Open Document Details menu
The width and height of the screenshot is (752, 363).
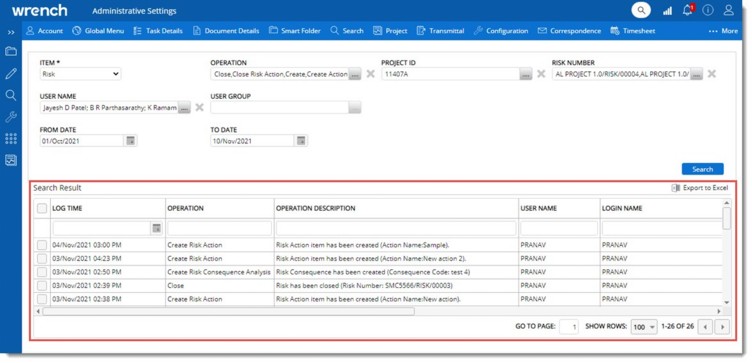[x=226, y=31]
